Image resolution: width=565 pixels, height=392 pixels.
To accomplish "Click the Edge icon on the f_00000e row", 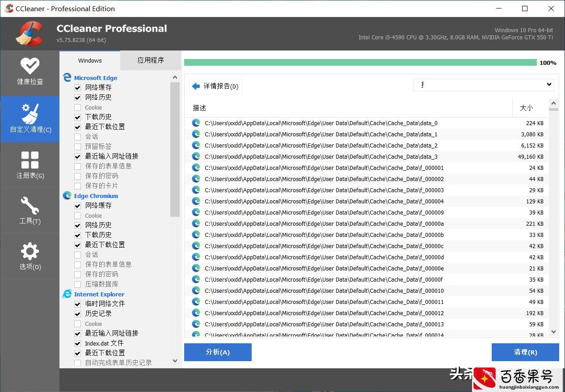I will (196, 268).
